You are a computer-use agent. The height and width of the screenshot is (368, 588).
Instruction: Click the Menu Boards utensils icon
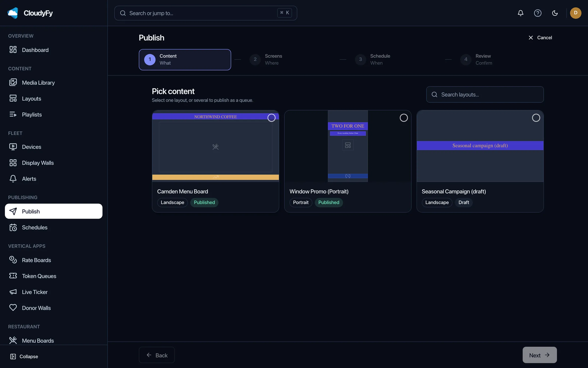point(13,340)
